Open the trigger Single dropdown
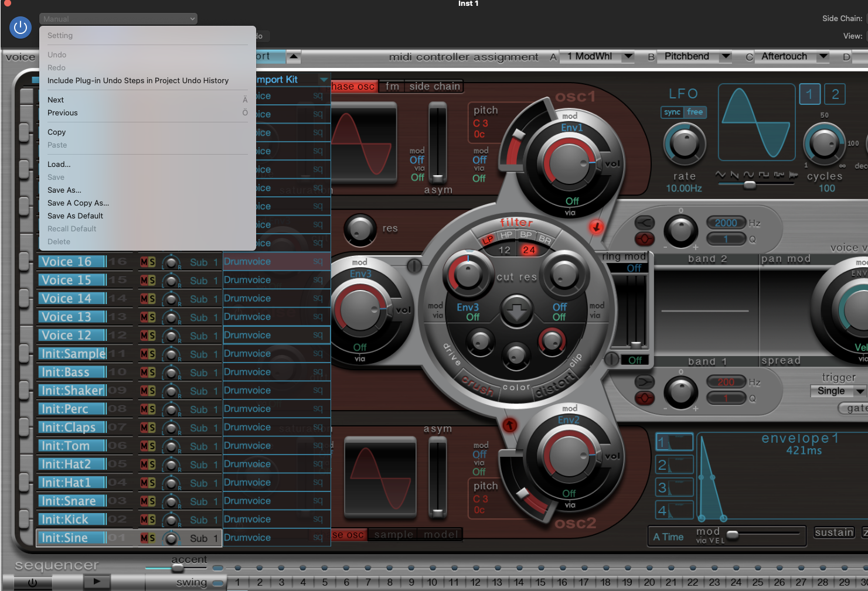This screenshot has width=868, height=591. 838,391
